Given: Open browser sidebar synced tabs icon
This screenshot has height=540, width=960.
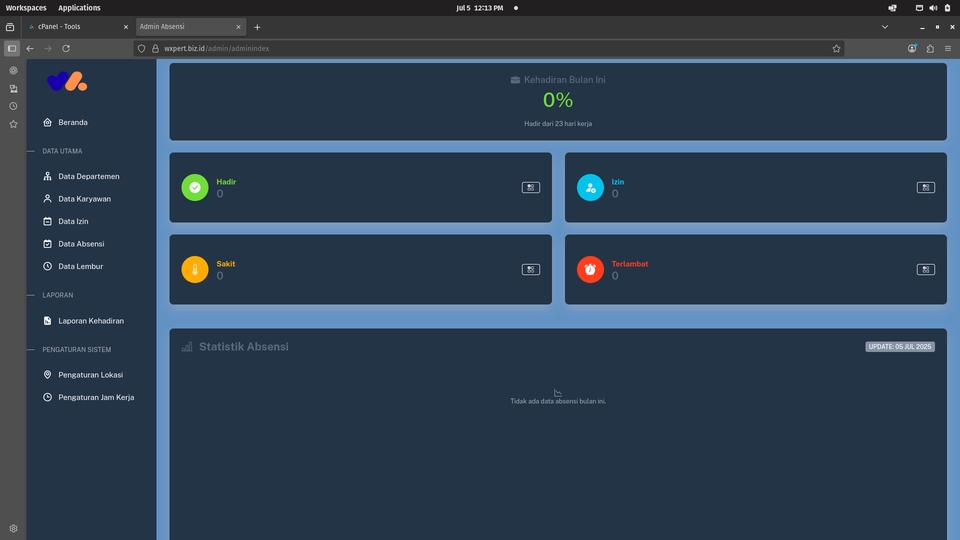Looking at the screenshot, I should (13, 89).
